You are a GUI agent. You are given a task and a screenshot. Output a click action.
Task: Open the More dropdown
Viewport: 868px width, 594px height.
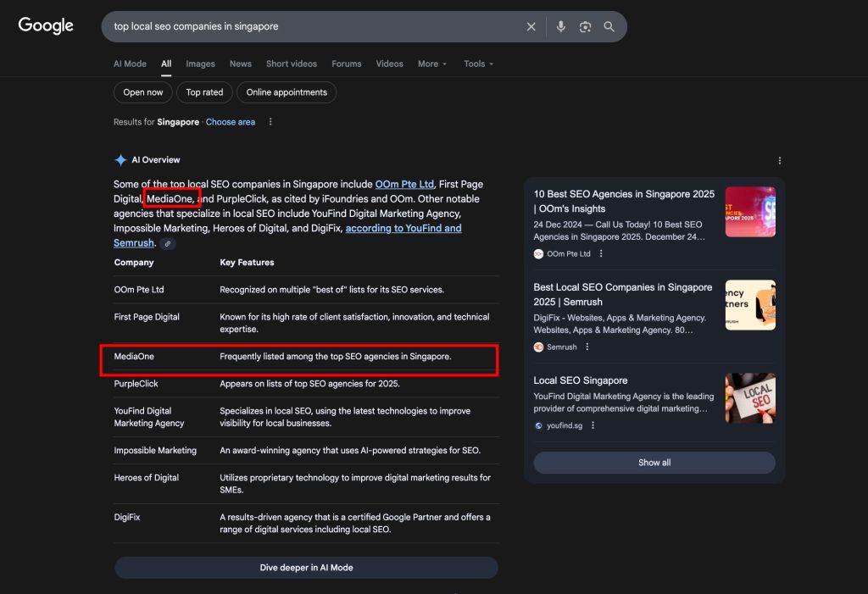pos(431,64)
